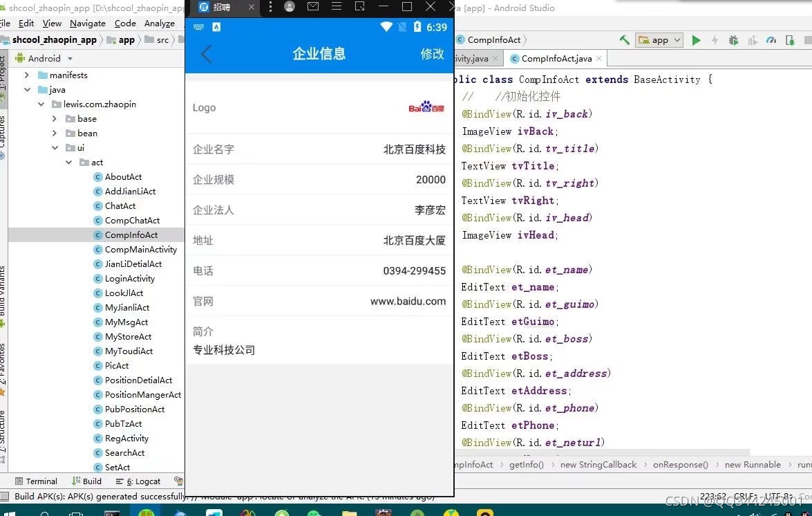Click the etGuimo field declaration in code
Viewport: 812px width, 516px height.
point(510,322)
